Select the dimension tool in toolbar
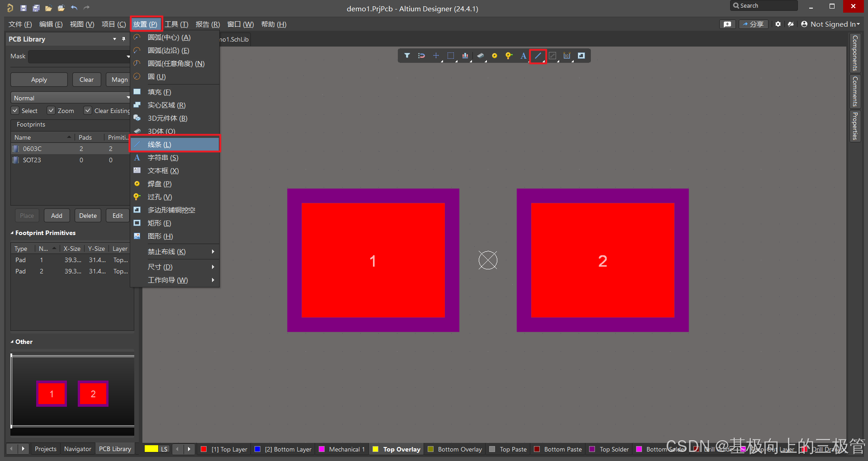868x461 pixels. [x=567, y=56]
